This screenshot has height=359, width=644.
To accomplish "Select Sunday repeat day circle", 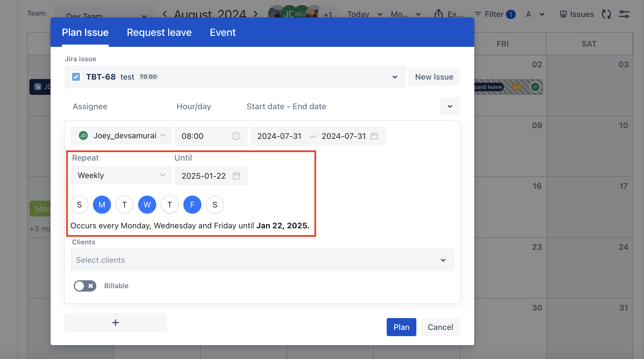I will (x=79, y=205).
